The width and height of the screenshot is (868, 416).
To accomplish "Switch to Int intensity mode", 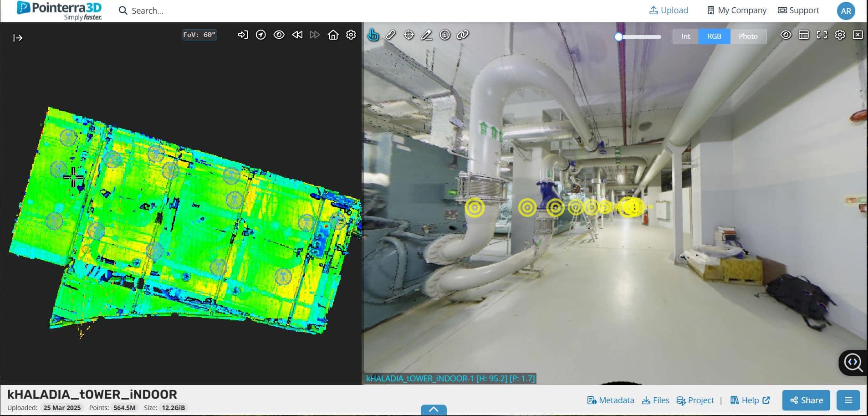I will [685, 36].
